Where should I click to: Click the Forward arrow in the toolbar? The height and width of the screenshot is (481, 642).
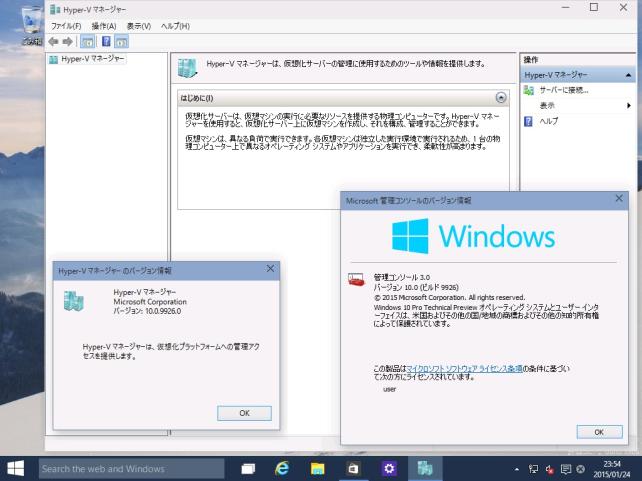pos(68,41)
